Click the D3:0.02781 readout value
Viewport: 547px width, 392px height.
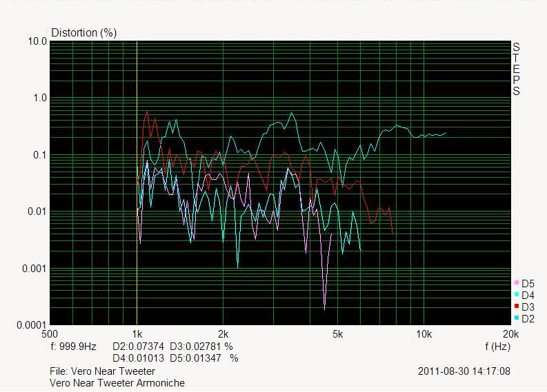pos(195,347)
